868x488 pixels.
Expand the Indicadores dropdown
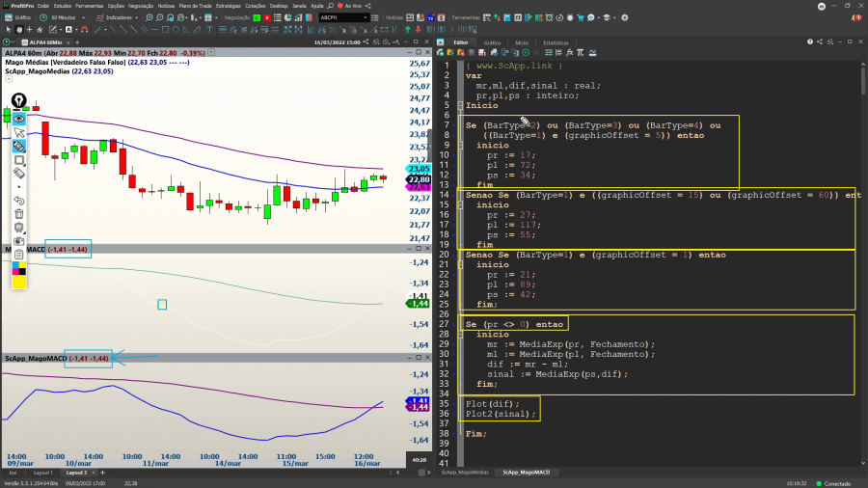121,17
